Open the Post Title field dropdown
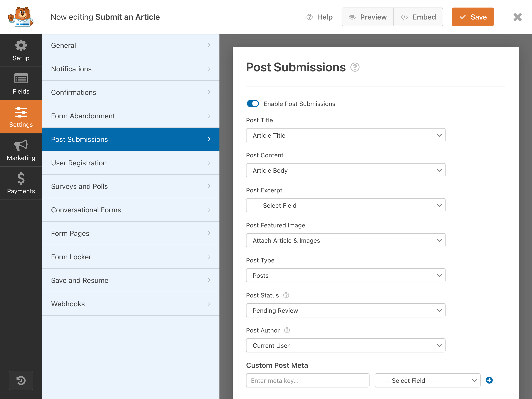532x399 pixels. (345, 135)
